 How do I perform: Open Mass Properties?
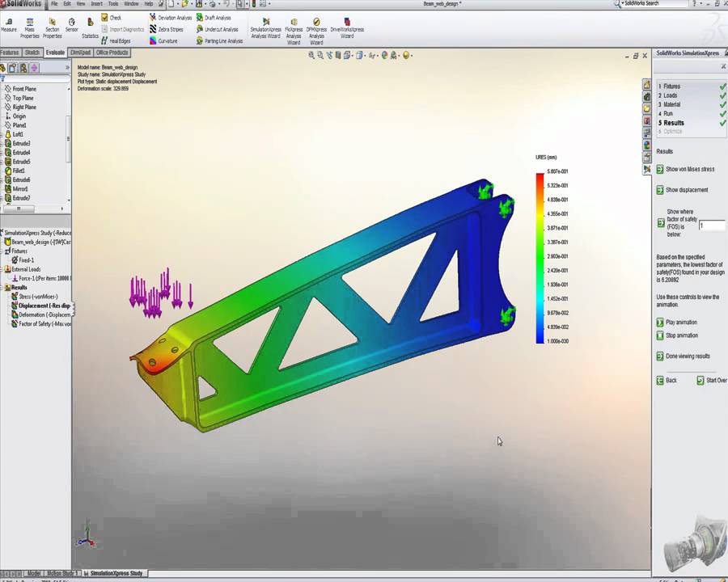tap(30, 28)
